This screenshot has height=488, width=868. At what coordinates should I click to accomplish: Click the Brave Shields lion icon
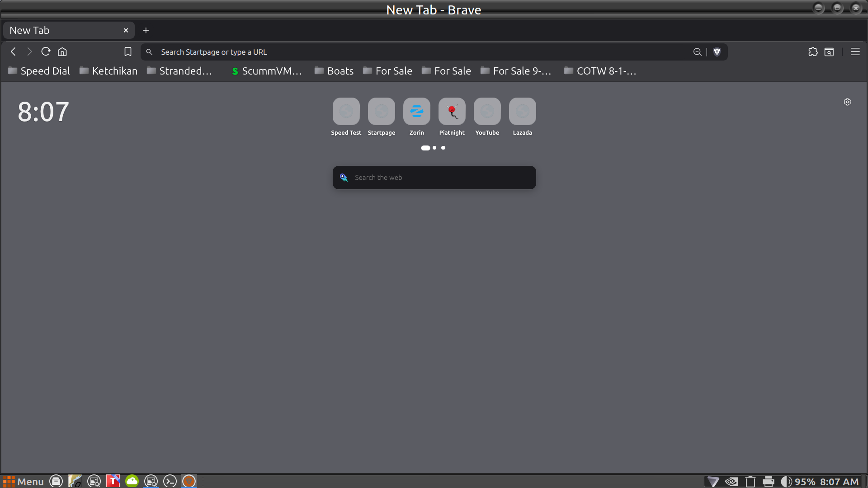click(717, 52)
